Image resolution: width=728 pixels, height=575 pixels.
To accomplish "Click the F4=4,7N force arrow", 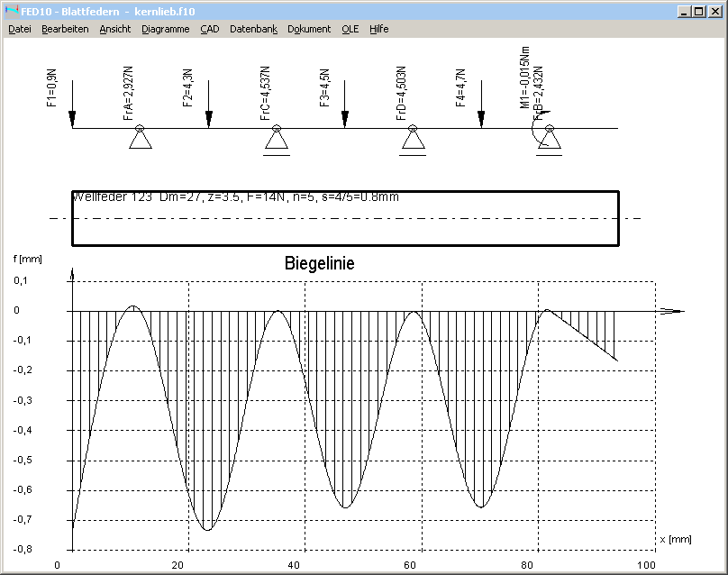I will 481,117.
